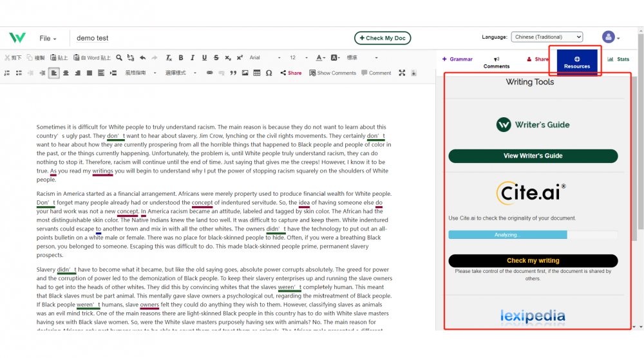Click the Check My Doc button
This screenshot has width=644, height=358.
pos(383,39)
